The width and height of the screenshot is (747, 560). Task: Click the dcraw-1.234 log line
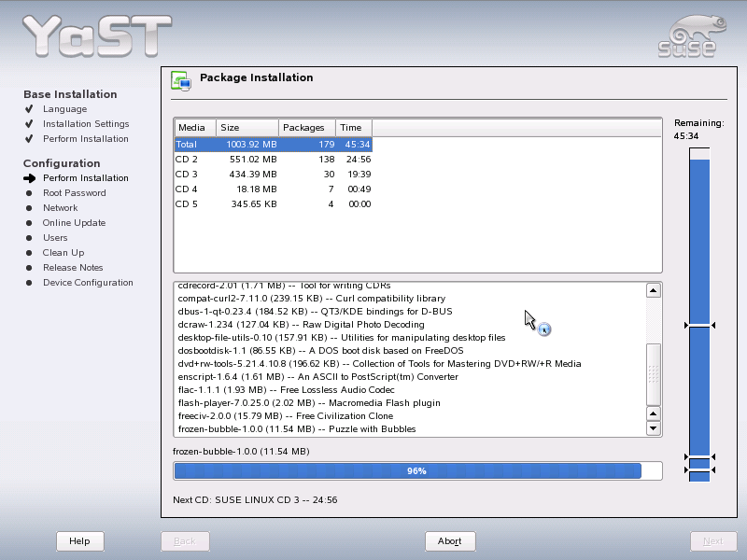(301, 324)
